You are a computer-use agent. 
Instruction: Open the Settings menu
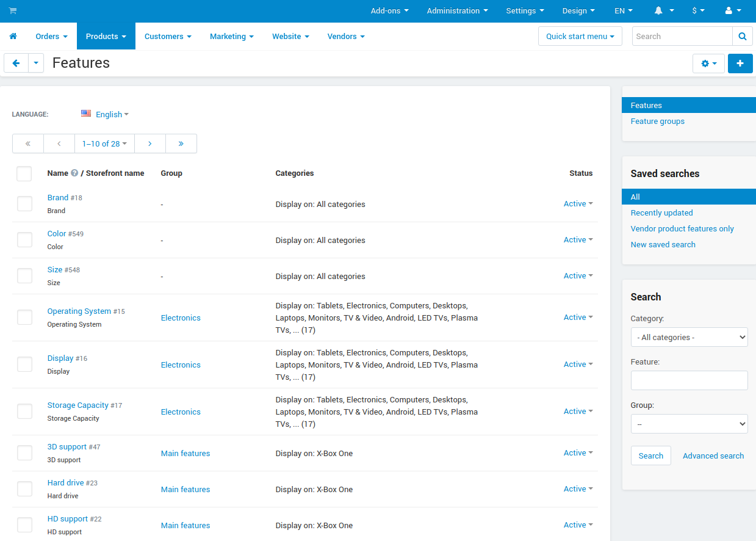coord(525,11)
